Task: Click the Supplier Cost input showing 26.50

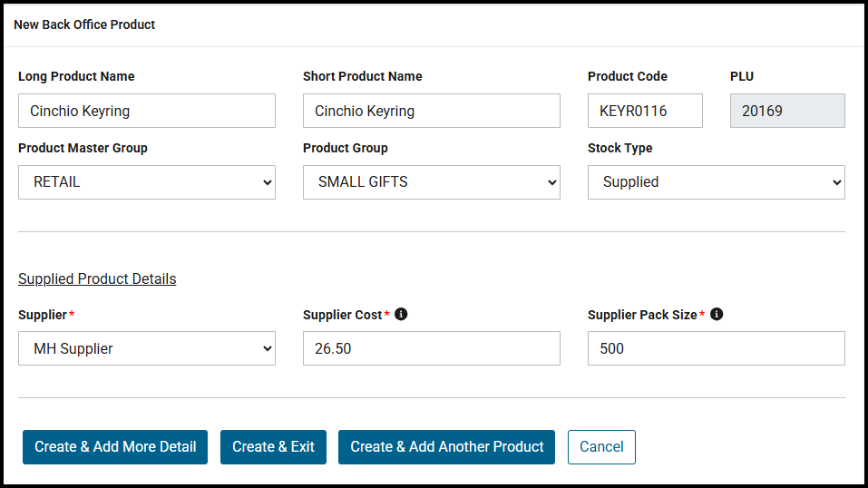Action: point(432,348)
